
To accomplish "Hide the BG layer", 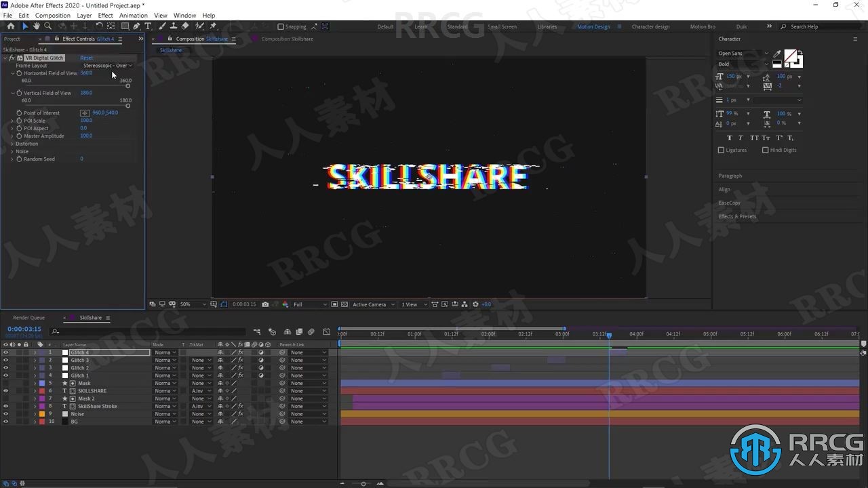I will pyautogui.click(x=5, y=422).
